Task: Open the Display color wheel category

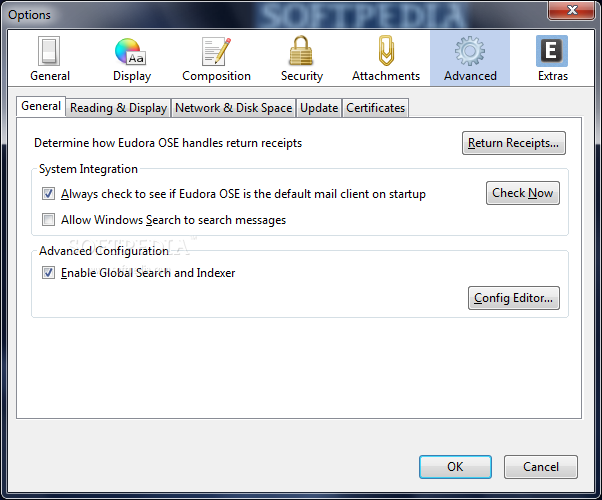Action: click(x=132, y=59)
